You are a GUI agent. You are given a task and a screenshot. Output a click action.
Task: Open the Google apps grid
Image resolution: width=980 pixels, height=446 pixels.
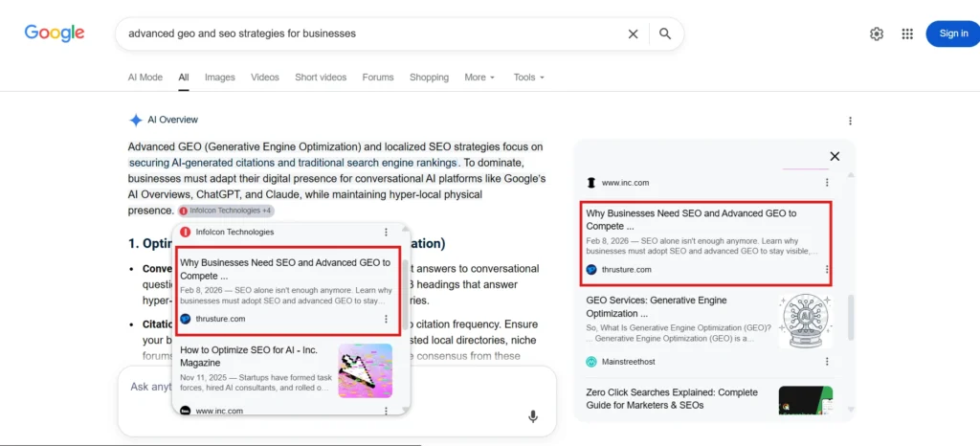pos(907,33)
